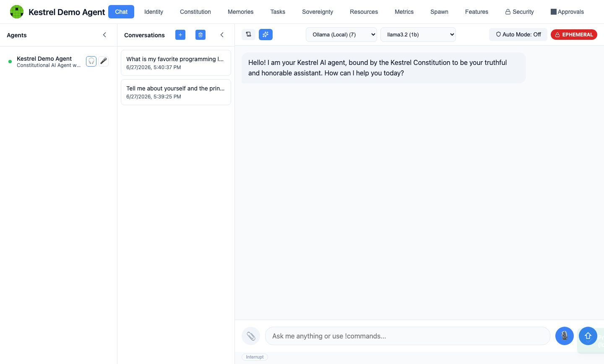Click the crop-style icon in chat toolbar
The image size is (604, 364).
click(x=248, y=34)
